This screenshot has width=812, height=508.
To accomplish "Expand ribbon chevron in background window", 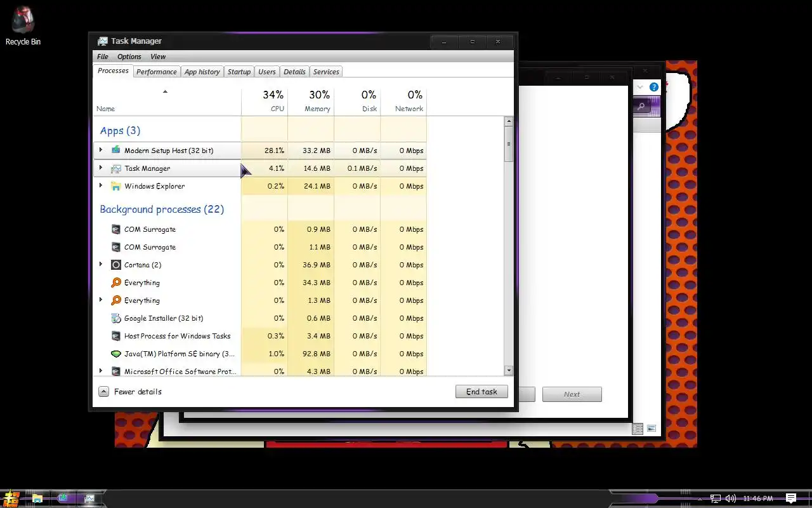I will 640,87.
